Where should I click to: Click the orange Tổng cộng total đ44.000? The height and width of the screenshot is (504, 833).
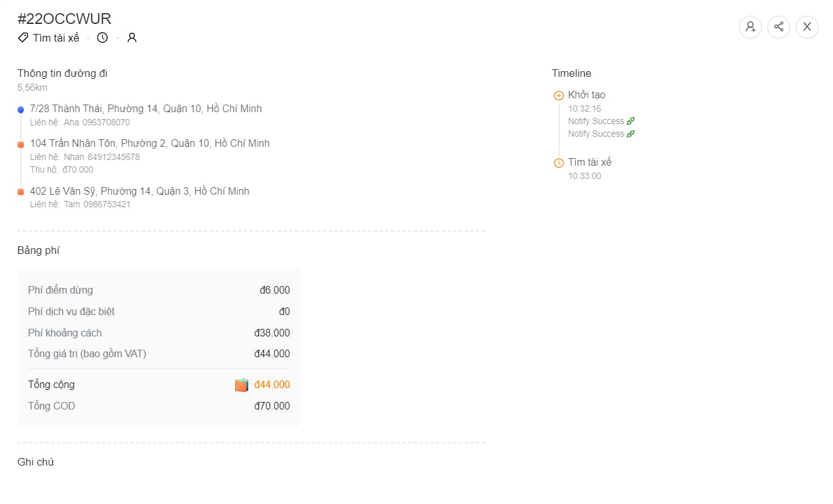click(272, 385)
